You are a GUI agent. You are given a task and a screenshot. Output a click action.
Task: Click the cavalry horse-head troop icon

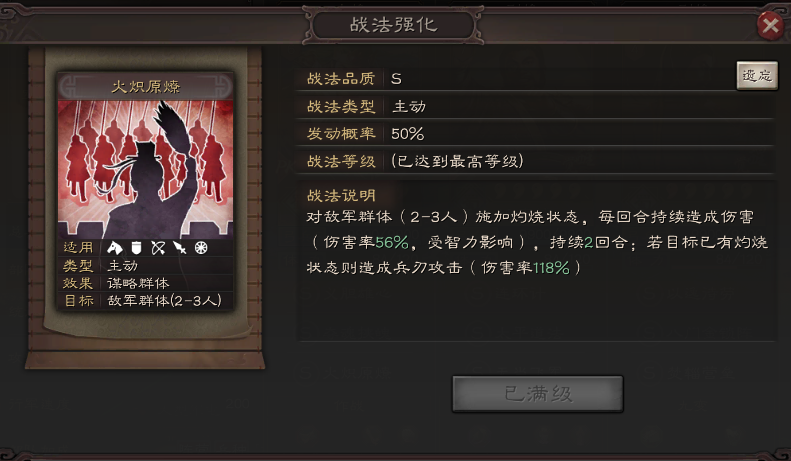(x=115, y=248)
